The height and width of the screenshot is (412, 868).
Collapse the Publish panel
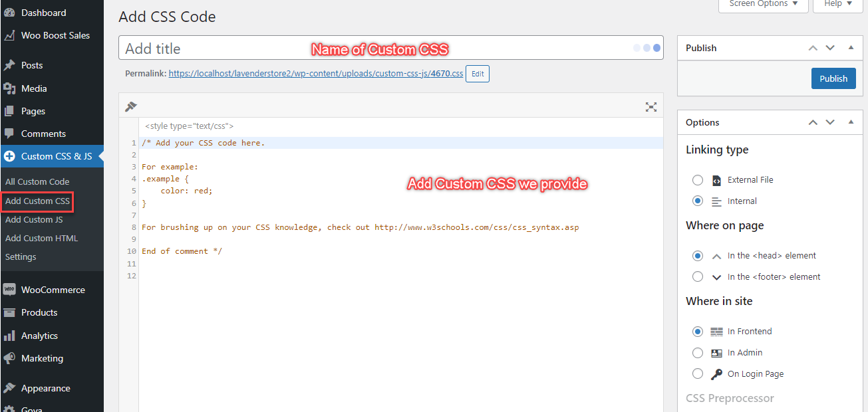pyautogui.click(x=851, y=48)
